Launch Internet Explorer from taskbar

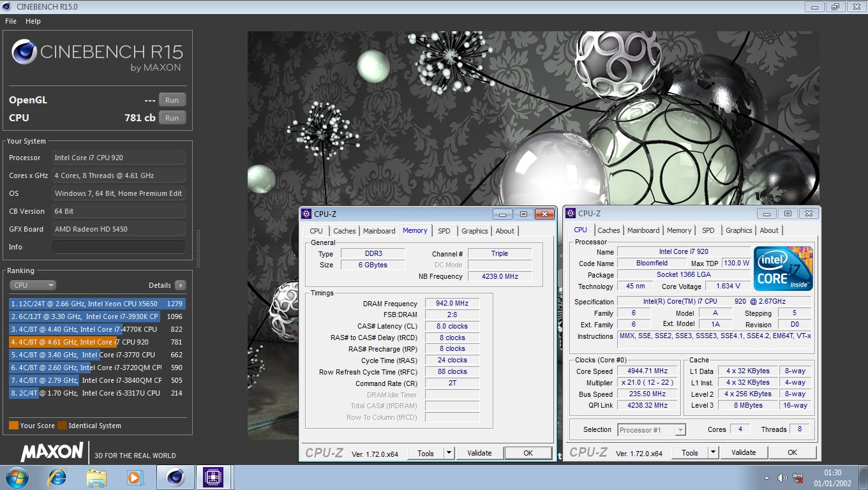(x=57, y=477)
